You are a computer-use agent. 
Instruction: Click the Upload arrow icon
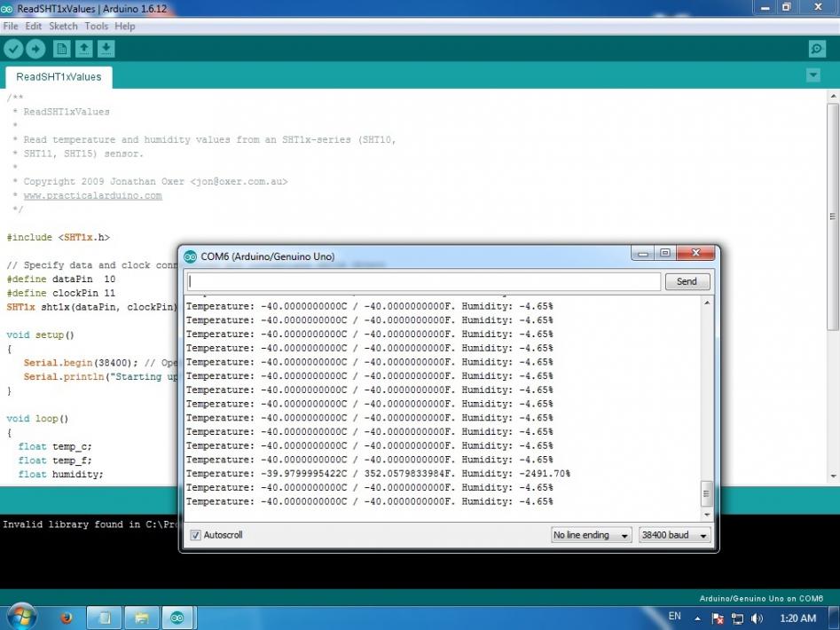(35, 49)
